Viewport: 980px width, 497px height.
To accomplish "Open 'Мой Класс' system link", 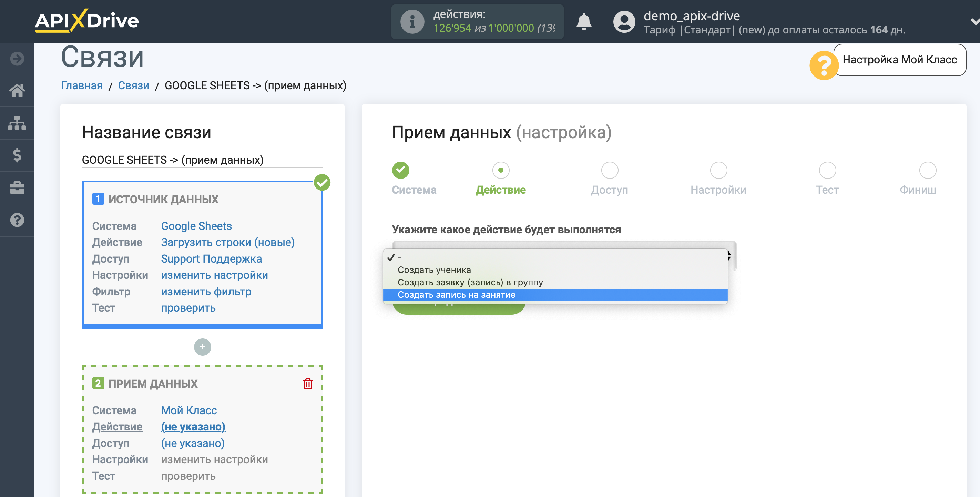I will [x=189, y=410].
